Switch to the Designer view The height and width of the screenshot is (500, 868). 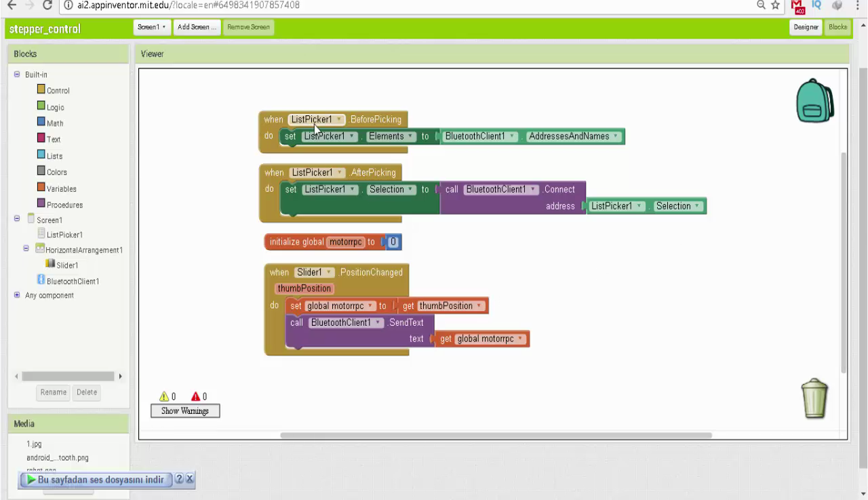click(805, 27)
